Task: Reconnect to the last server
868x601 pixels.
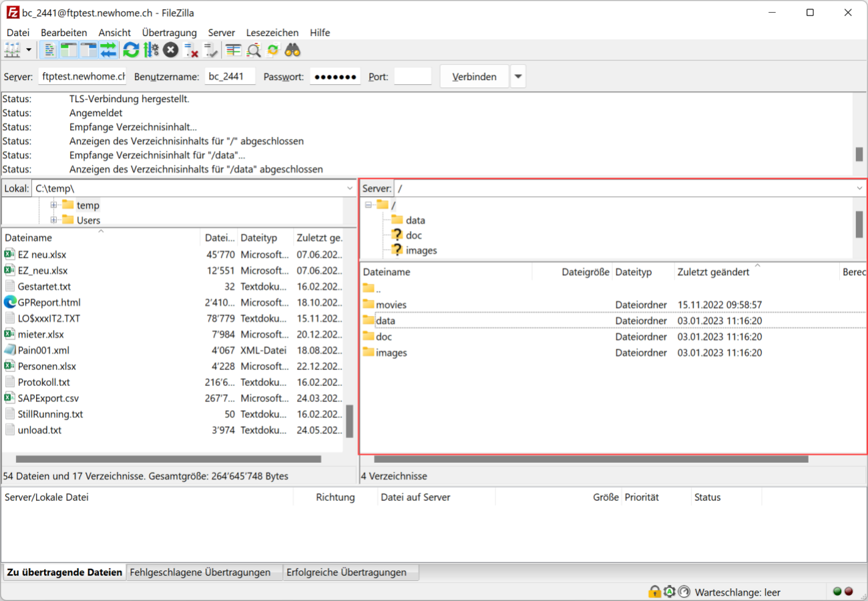Action: (x=211, y=49)
